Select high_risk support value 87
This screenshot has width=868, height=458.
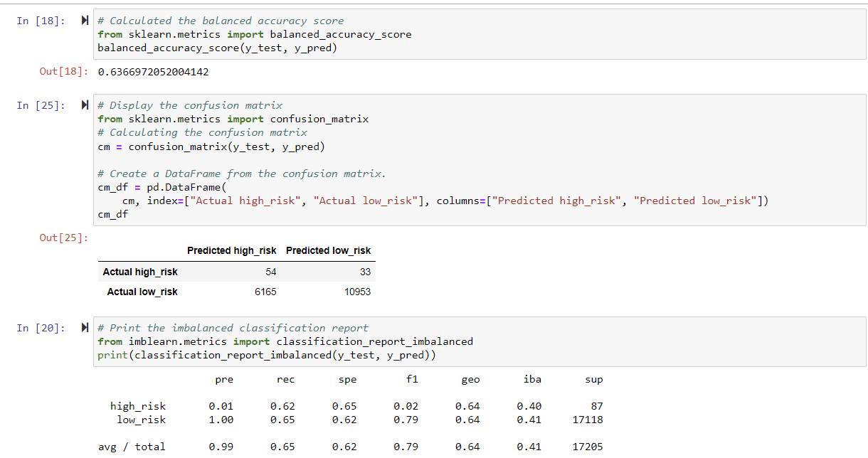click(x=597, y=406)
